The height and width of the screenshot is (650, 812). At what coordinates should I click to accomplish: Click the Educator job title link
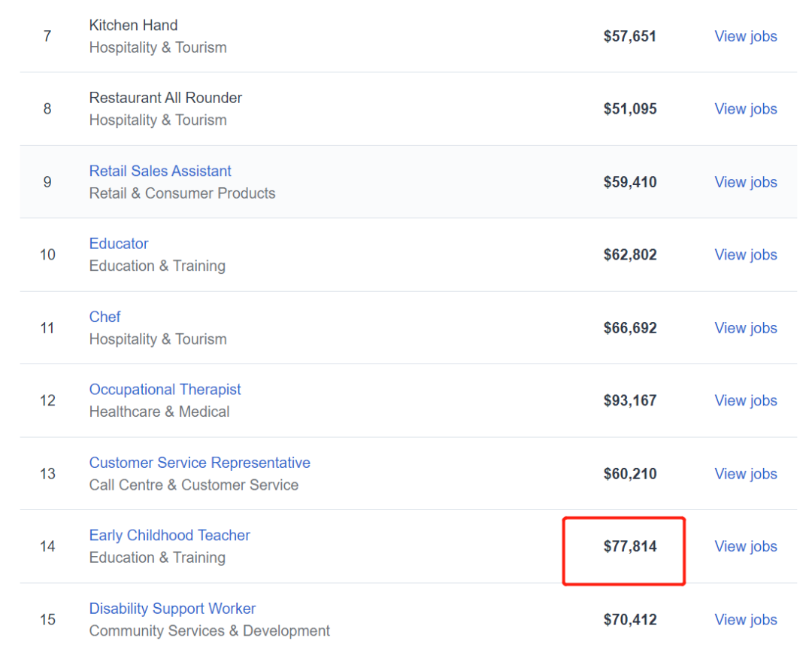[x=119, y=244]
